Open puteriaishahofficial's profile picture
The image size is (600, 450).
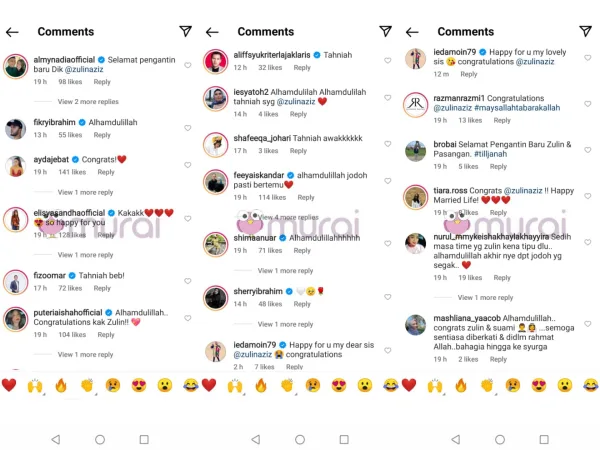15,317
